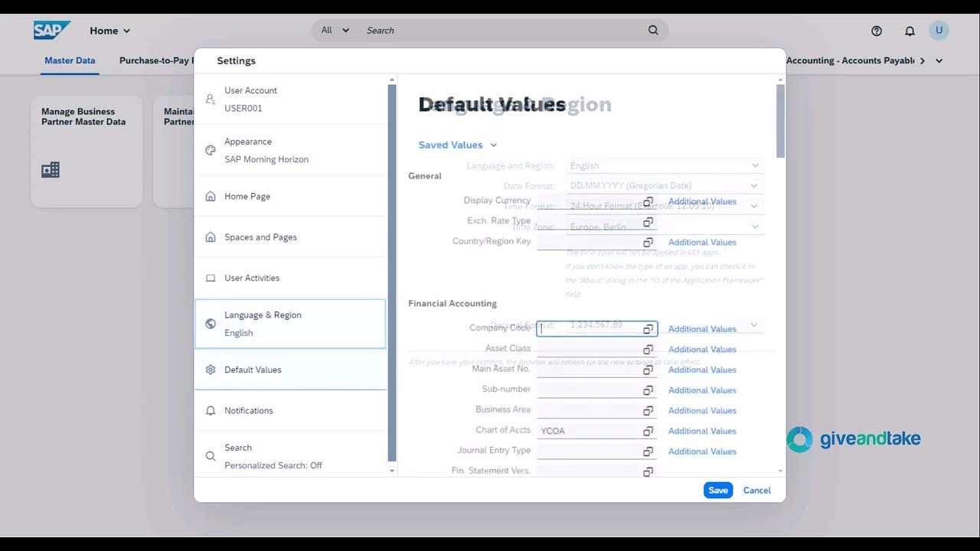Select Spaces and Pages settings entry
Screen dimensions: 980x551
(x=290, y=237)
